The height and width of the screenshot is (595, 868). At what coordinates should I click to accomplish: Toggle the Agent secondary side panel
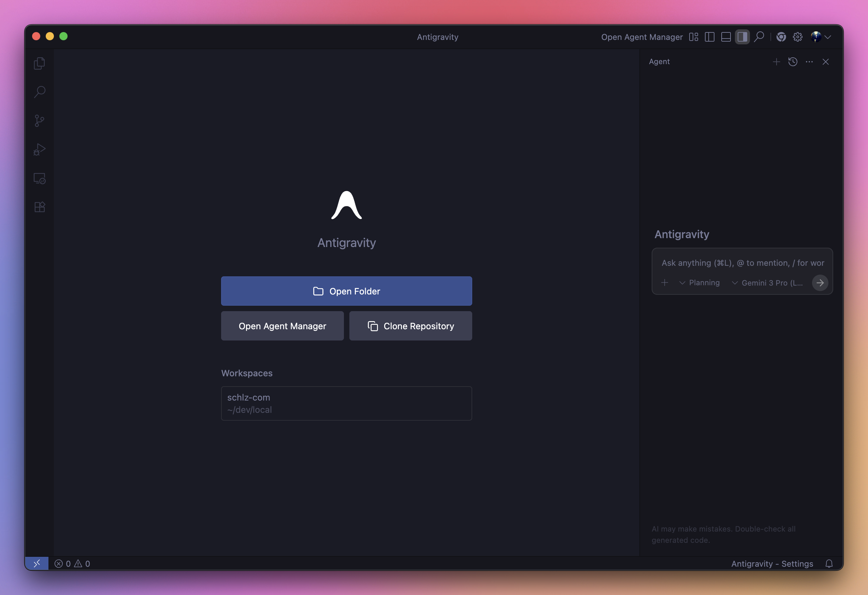pos(742,37)
